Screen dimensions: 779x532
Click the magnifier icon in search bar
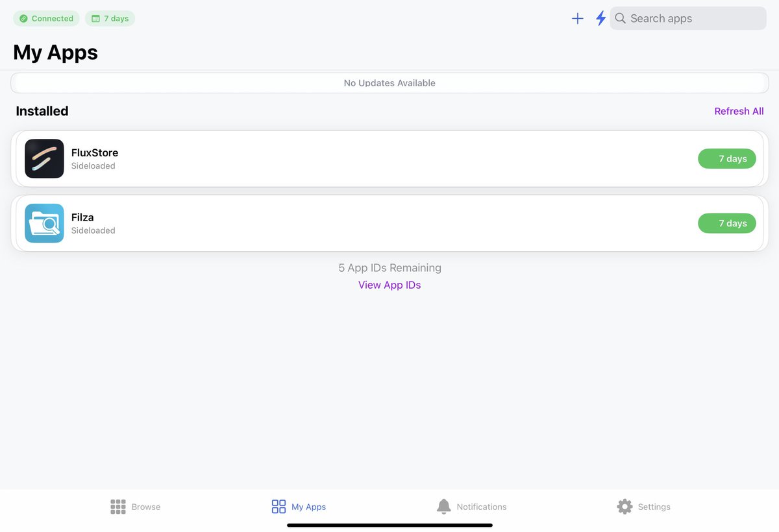click(620, 18)
